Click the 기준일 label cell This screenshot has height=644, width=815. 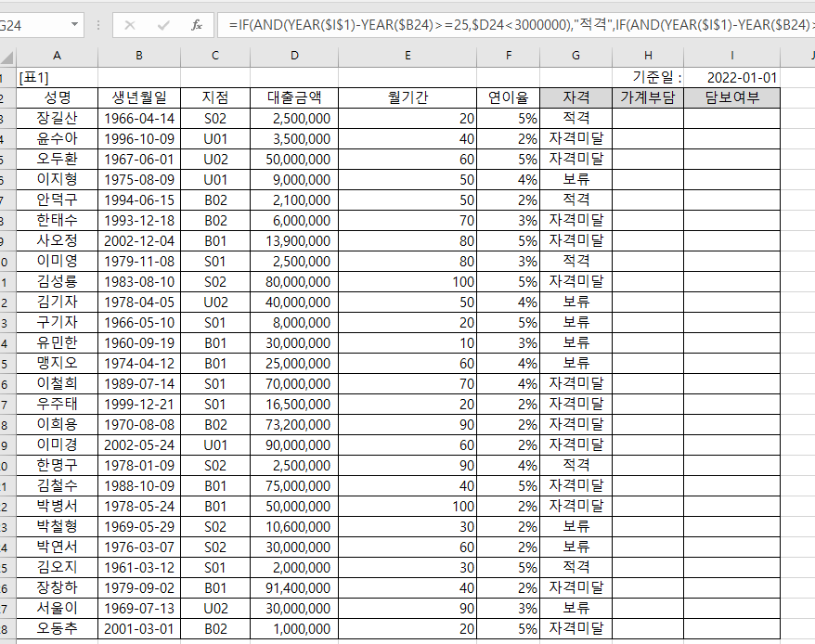(647, 78)
